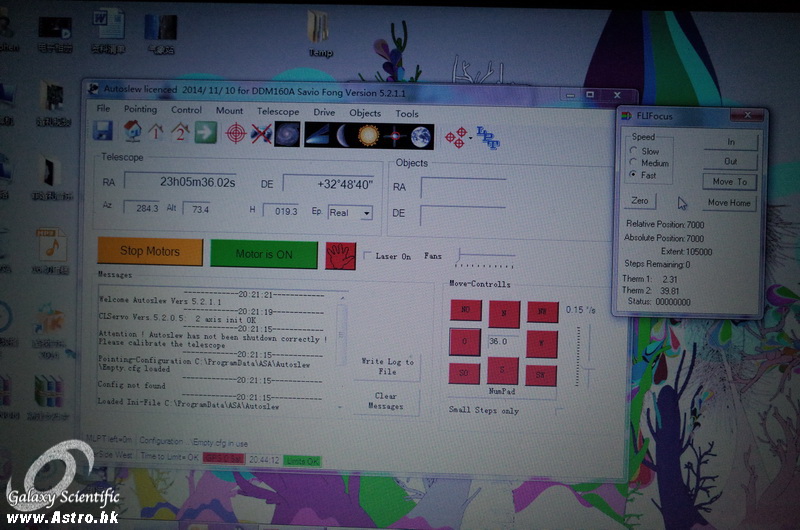This screenshot has width=800, height=530.
Task: Click the red crosshair target icon
Action: 235,133
